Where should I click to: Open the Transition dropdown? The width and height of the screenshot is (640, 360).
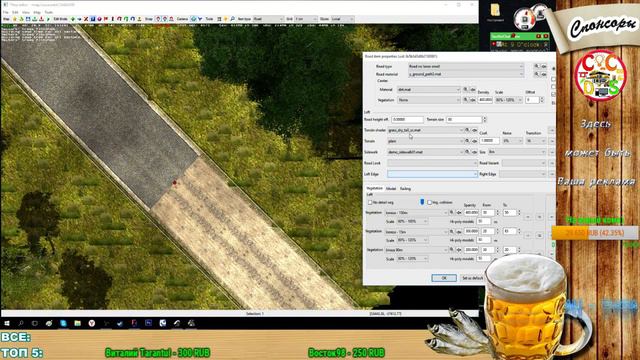(x=535, y=141)
